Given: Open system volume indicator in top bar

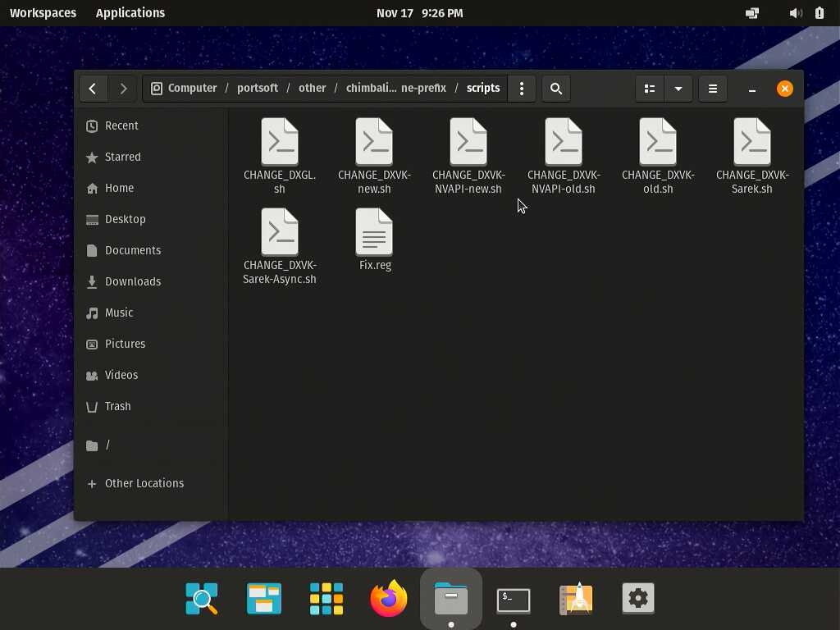Looking at the screenshot, I should coord(795,13).
